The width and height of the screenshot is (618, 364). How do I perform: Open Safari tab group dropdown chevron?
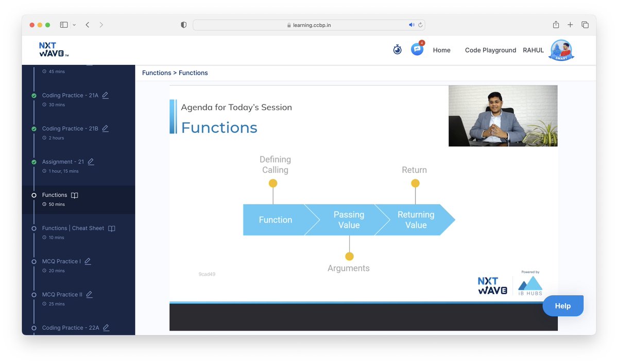pyautogui.click(x=74, y=25)
